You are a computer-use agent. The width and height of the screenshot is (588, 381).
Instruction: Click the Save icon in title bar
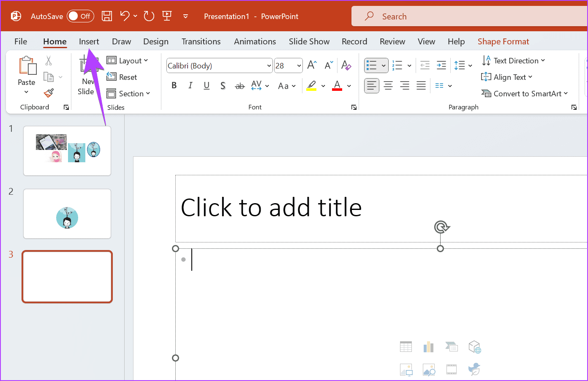[107, 16]
